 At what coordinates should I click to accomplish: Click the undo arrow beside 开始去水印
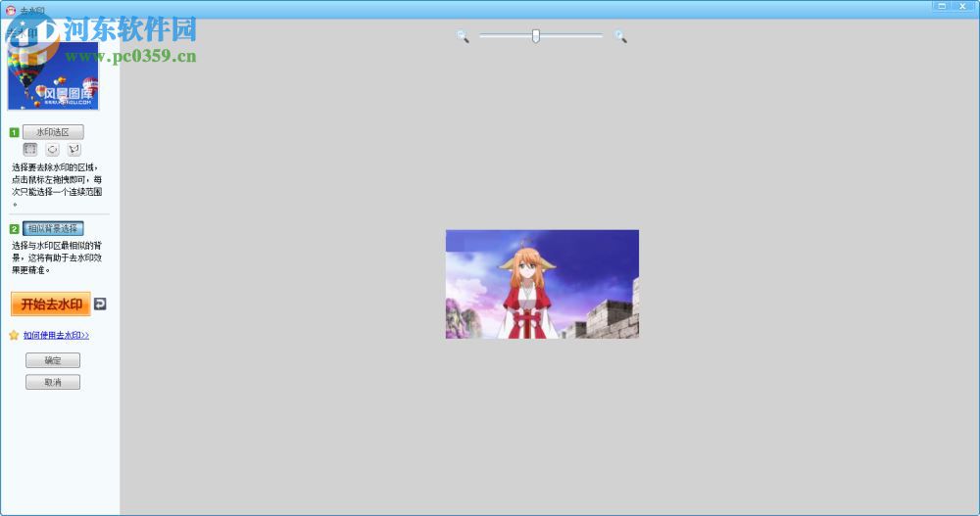[x=100, y=304]
